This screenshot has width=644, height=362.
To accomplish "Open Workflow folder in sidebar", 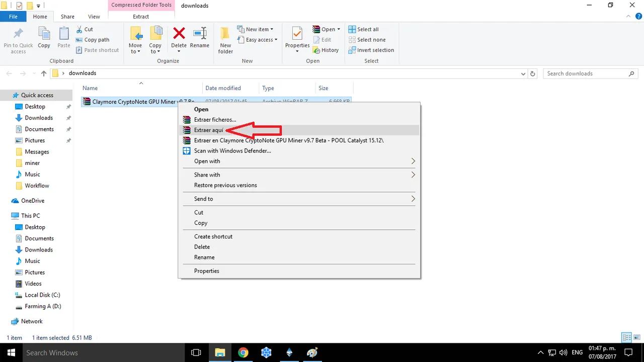I will point(37,186).
